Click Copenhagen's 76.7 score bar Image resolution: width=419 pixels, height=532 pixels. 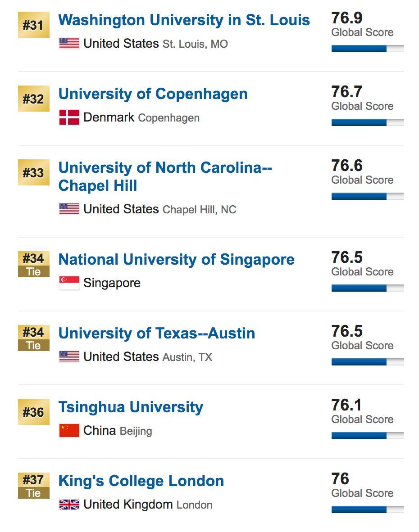coord(367,122)
